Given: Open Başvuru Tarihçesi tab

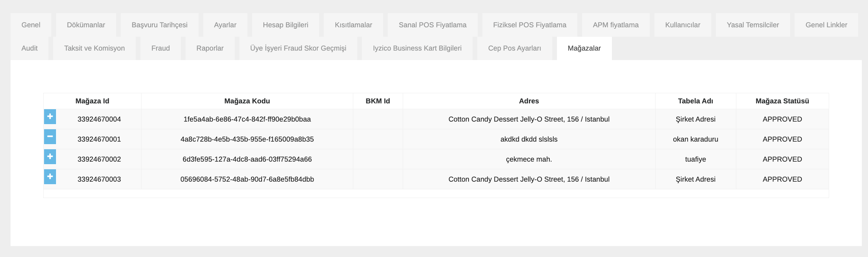Looking at the screenshot, I should coord(159,25).
